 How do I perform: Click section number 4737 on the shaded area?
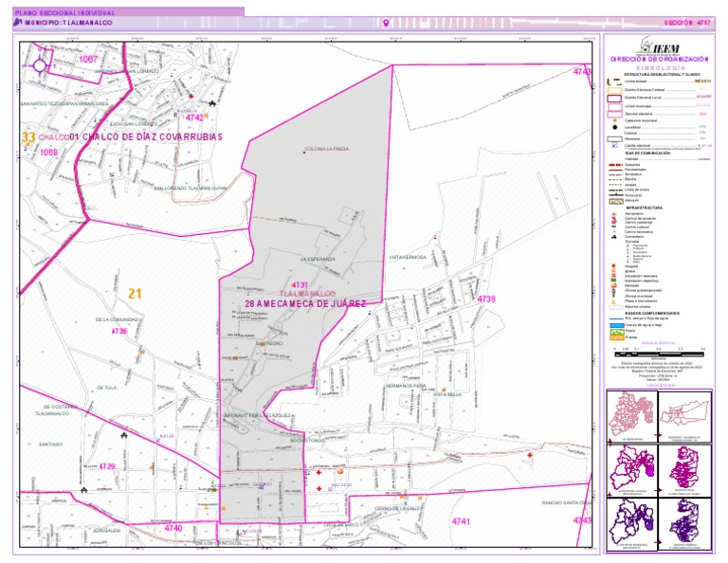coord(300,285)
